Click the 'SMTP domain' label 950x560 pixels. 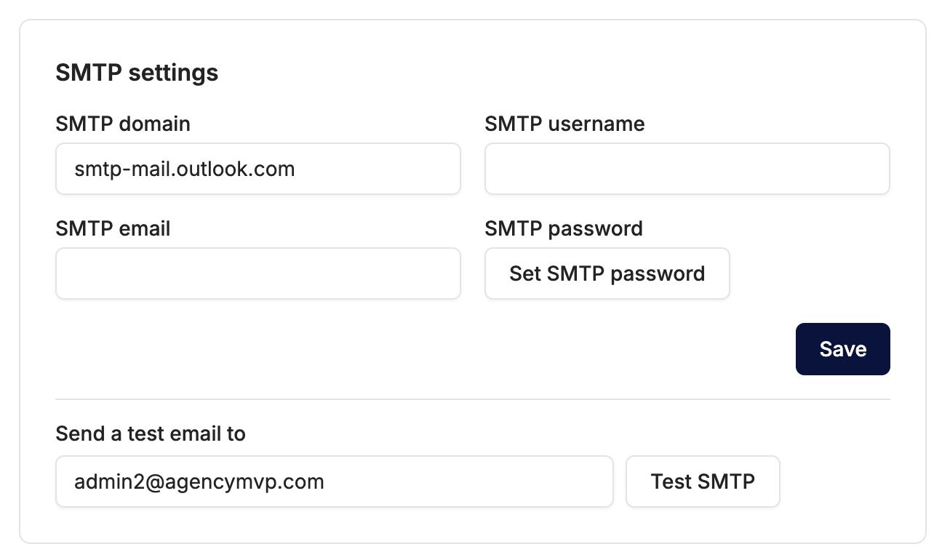[x=123, y=124]
